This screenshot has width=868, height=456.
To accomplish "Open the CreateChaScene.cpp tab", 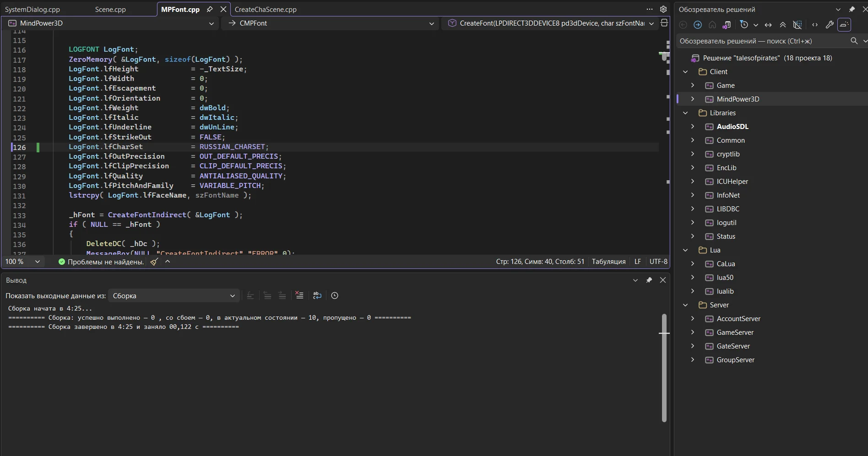I will coord(266,9).
